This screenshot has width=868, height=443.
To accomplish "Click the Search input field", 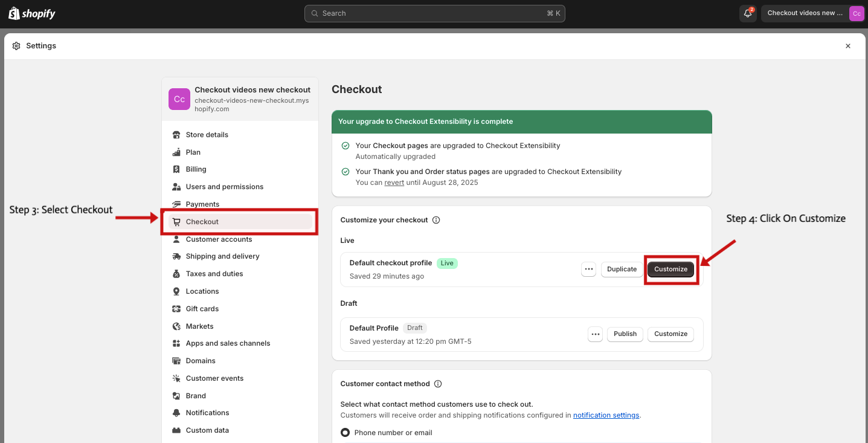I will tap(434, 13).
